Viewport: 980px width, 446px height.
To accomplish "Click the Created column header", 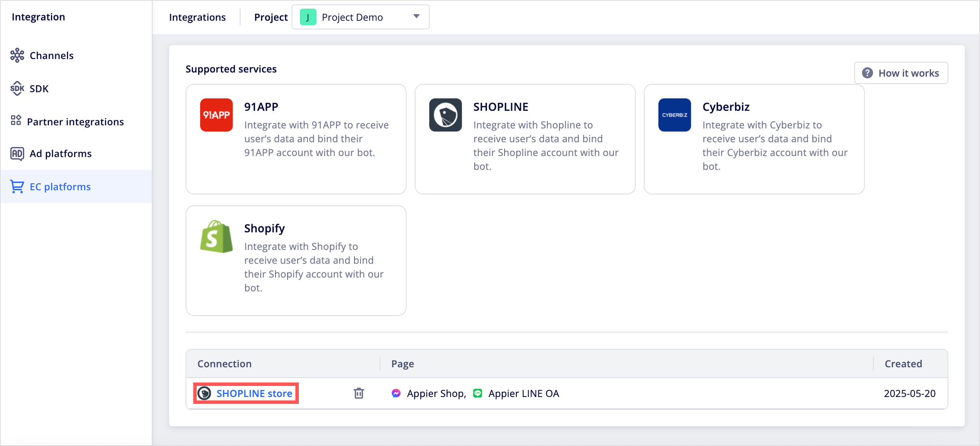I will (x=903, y=364).
